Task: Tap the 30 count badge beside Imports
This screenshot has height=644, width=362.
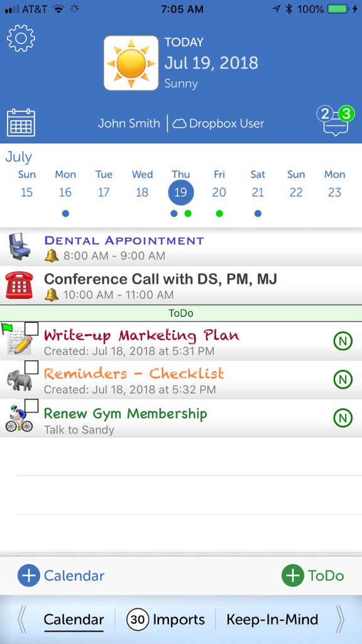Action: [x=138, y=619]
